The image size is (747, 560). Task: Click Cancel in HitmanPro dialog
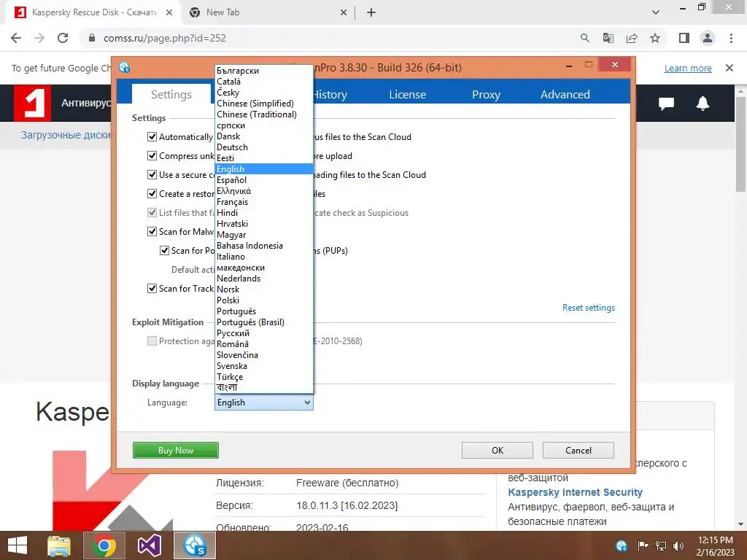(x=578, y=451)
